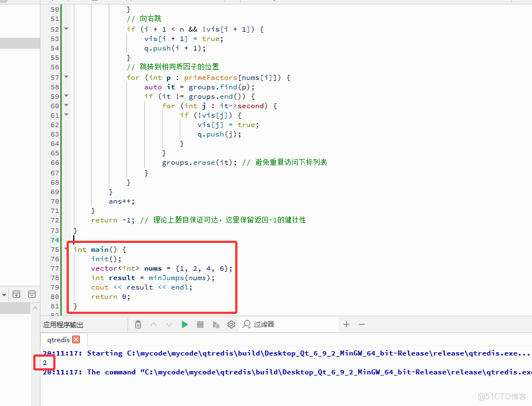Fold the if block at line 61
The height and width of the screenshot is (406, 532).
pos(67,115)
